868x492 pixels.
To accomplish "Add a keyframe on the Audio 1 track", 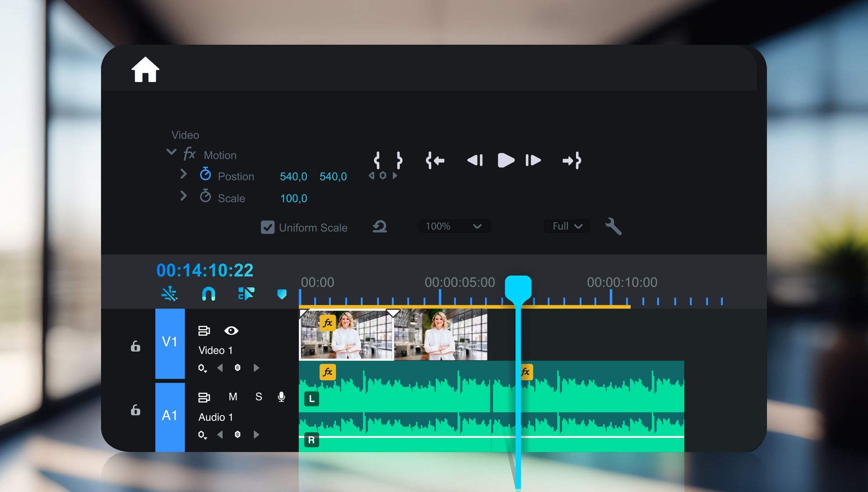I will pos(238,434).
